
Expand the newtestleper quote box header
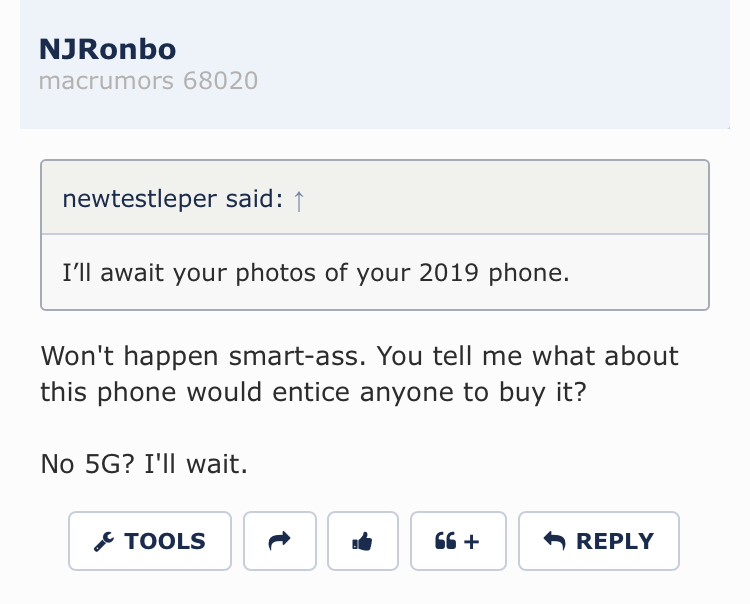click(x=375, y=198)
